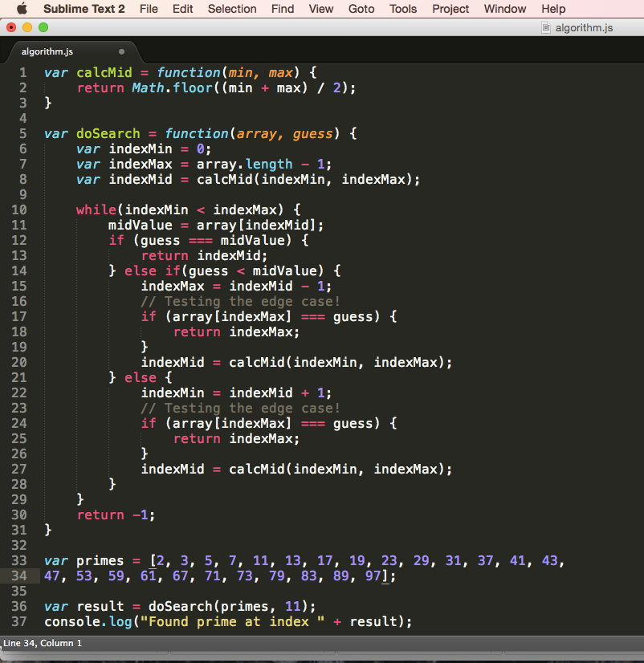Click the guess parameter on line 5
The width and height of the screenshot is (644, 663).
pos(312,133)
